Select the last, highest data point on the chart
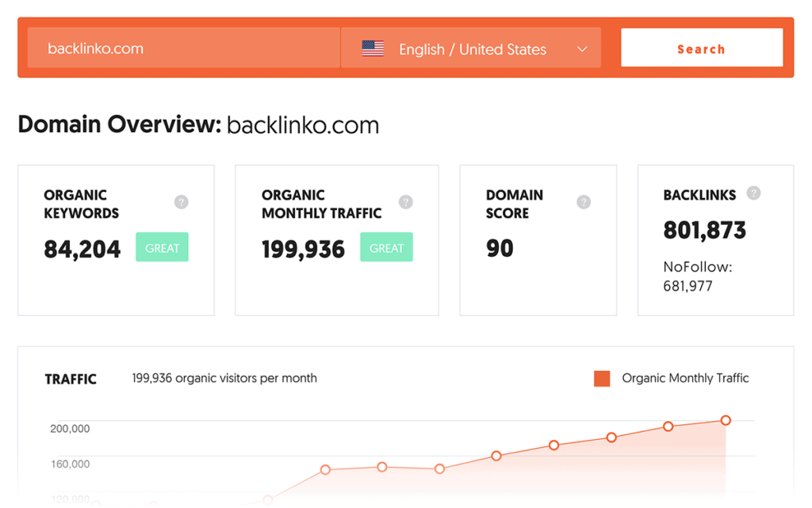Screen dimensions: 812x508 click(726, 421)
